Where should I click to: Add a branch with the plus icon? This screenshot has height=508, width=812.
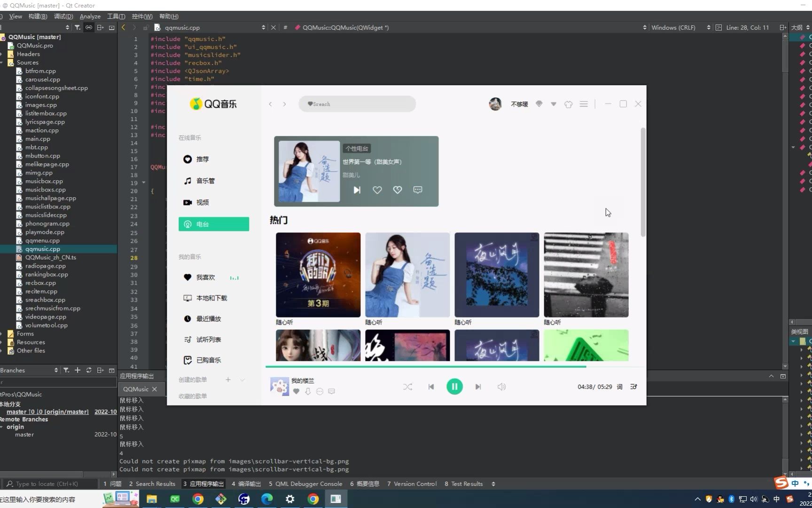[78, 370]
